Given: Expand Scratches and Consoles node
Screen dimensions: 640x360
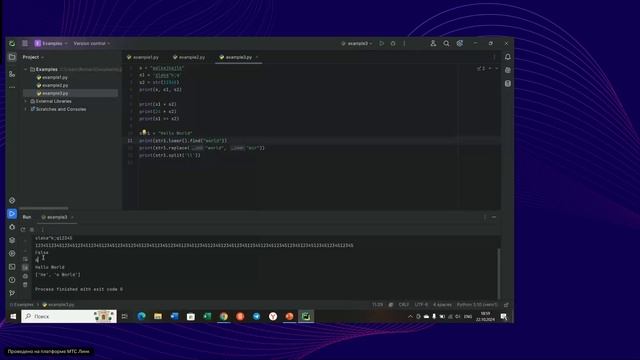Looking at the screenshot, I should (26, 109).
